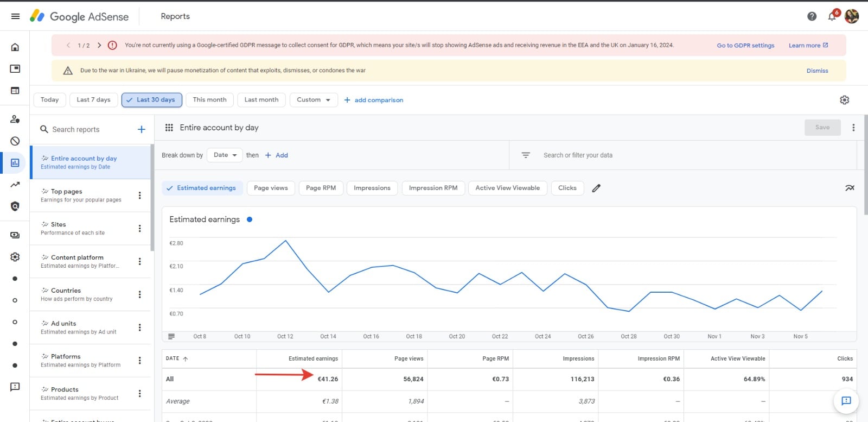Open the account profile avatar
The width and height of the screenshot is (868, 422).
pos(852,16)
